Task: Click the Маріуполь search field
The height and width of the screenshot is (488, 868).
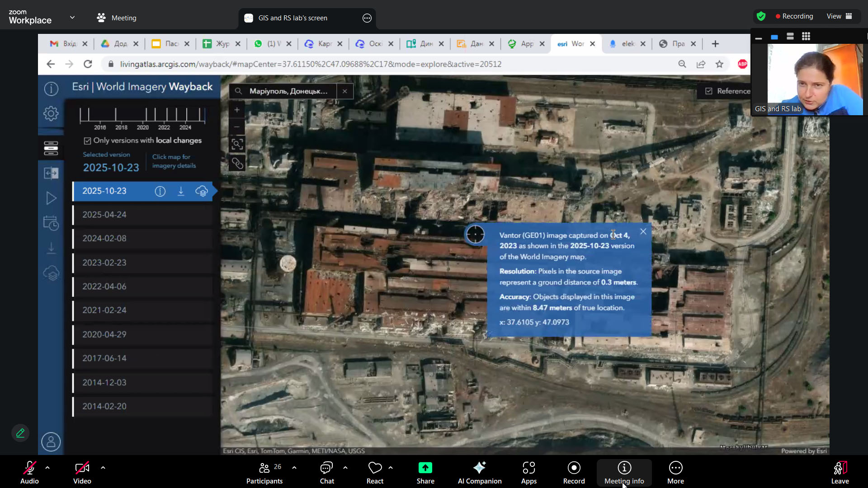Action: point(288,91)
